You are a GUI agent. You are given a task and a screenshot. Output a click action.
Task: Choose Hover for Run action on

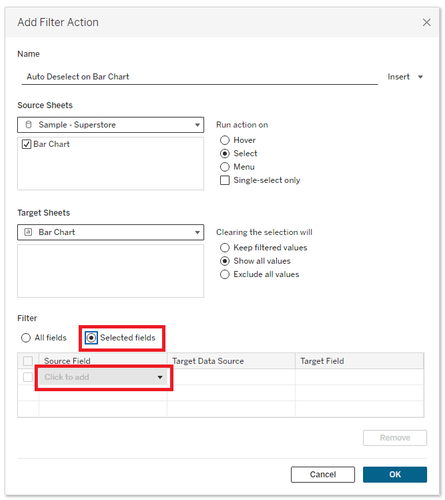(225, 140)
